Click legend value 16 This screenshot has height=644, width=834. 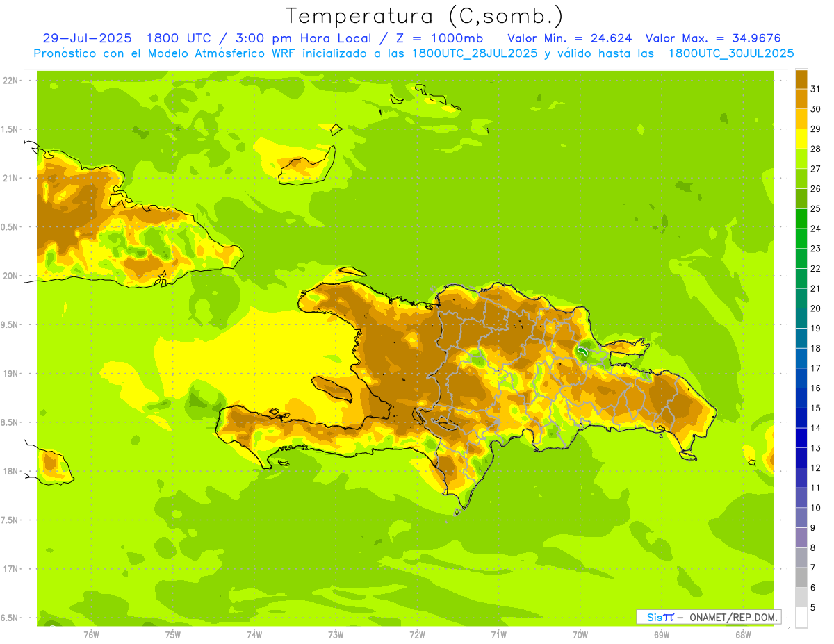pyautogui.click(x=815, y=388)
